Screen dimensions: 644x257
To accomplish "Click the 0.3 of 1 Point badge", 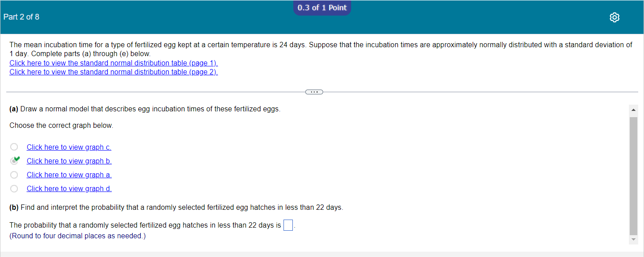I will pos(322,8).
